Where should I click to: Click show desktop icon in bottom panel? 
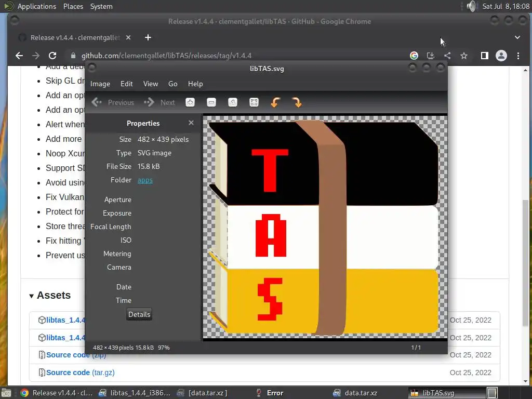pyautogui.click(x=6, y=393)
